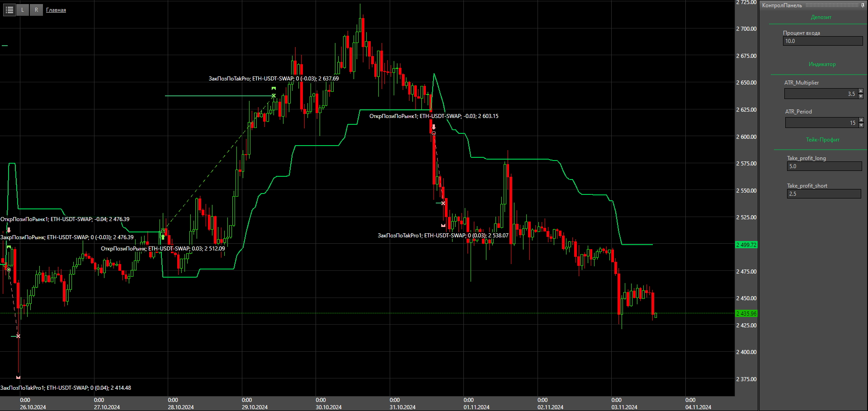Increase ATR_Multiplier with the up arrow
Image resolution: width=868 pixels, height=411 pixels.
(861, 91)
